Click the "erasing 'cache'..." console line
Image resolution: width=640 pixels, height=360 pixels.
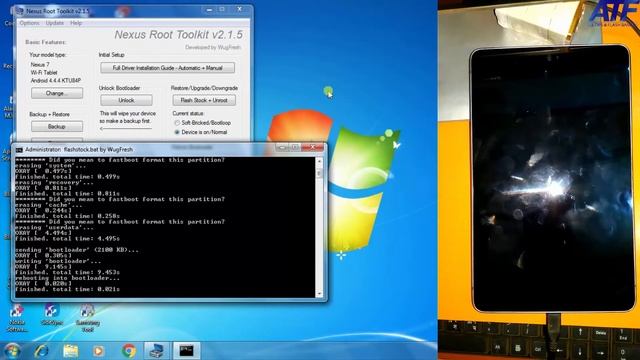click(49, 205)
